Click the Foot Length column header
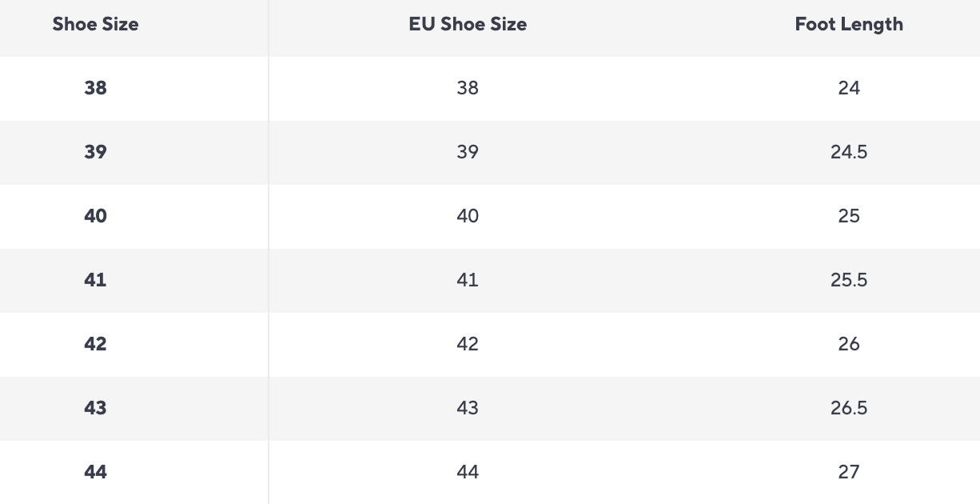Screen dimensions: 980x504 tap(849, 25)
